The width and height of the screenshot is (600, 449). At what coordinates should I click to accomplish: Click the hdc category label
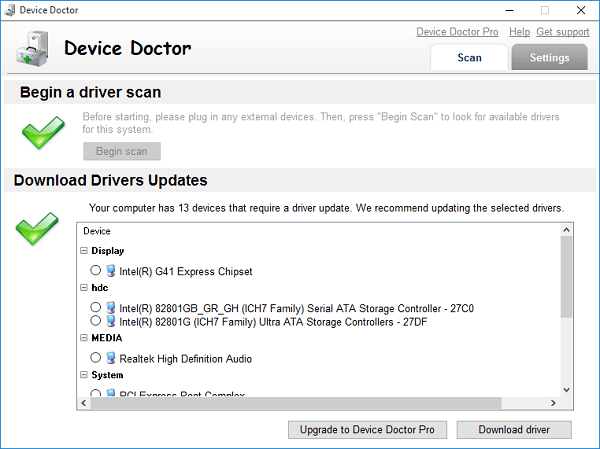click(99, 287)
